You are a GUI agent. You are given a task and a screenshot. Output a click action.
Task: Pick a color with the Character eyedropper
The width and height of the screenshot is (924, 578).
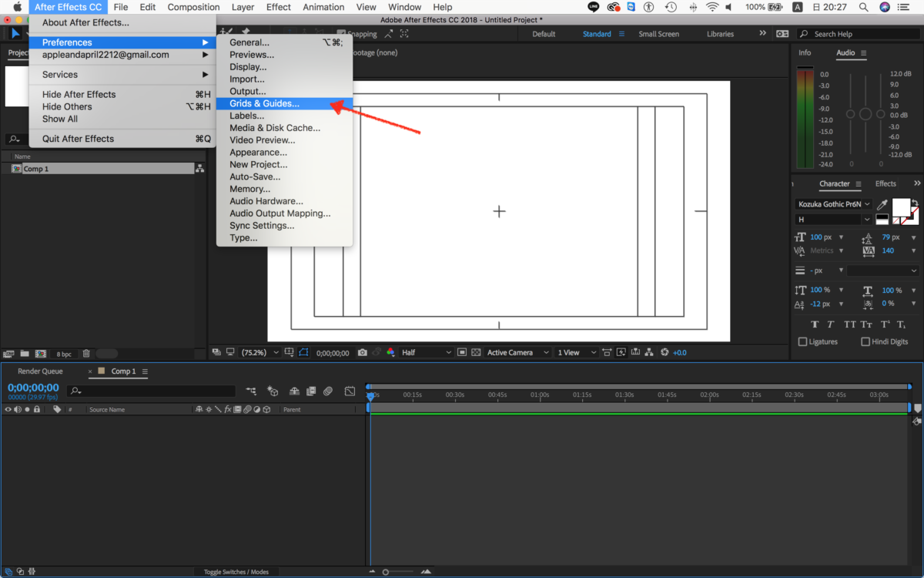pyautogui.click(x=882, y=204)
